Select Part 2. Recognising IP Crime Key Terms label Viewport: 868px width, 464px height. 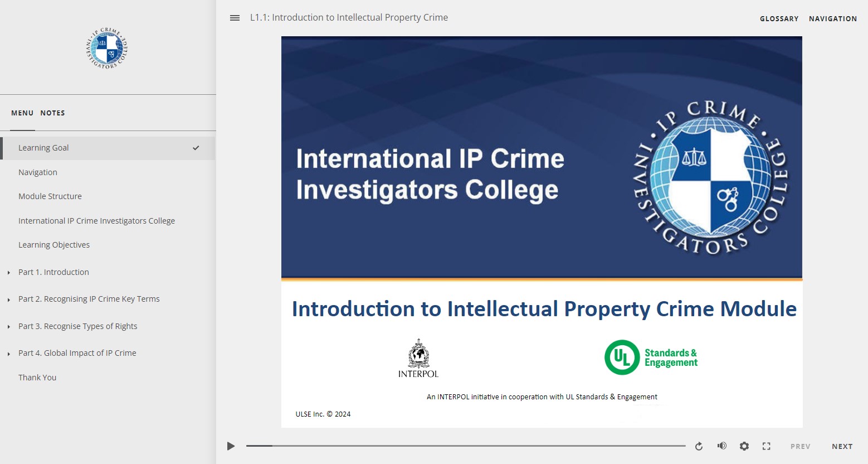(x=89, y=299)
